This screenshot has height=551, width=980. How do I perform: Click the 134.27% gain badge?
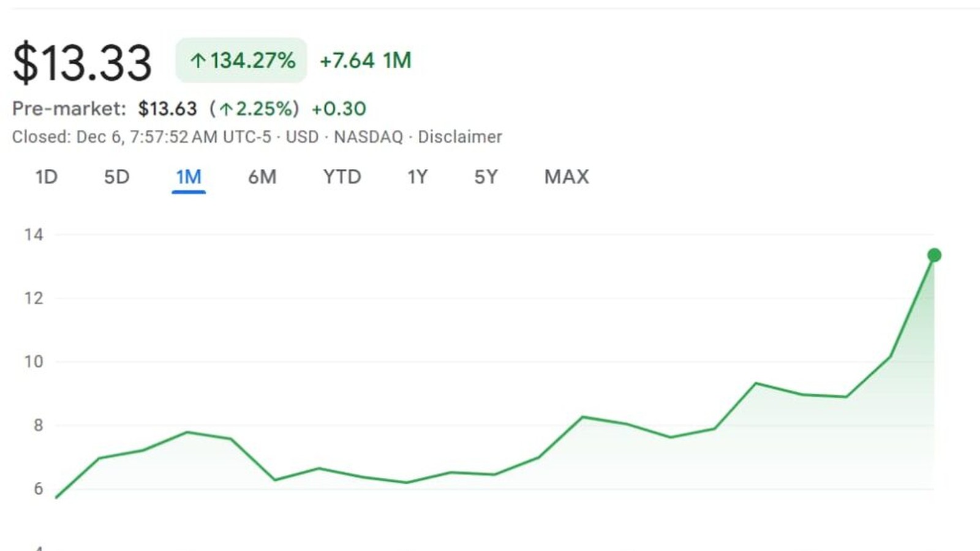[241, 61]
